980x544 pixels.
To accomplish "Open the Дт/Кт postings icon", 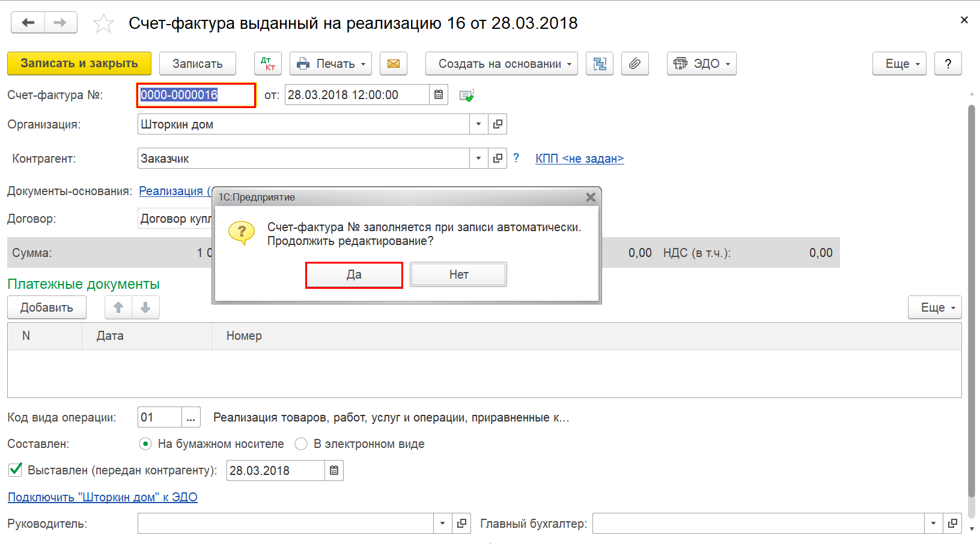I will pyautogui.click(x=268, y=64).
